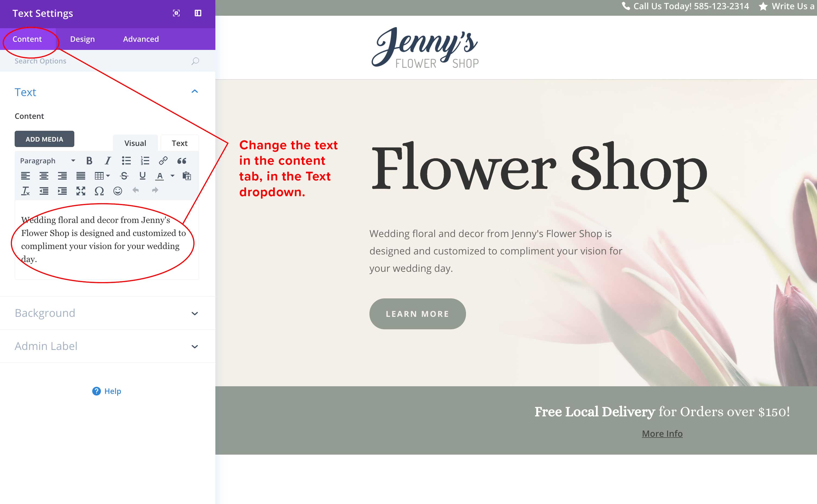817x504 pixels.
Task: Insert a special character (omega)
Action: pos(99,191)
